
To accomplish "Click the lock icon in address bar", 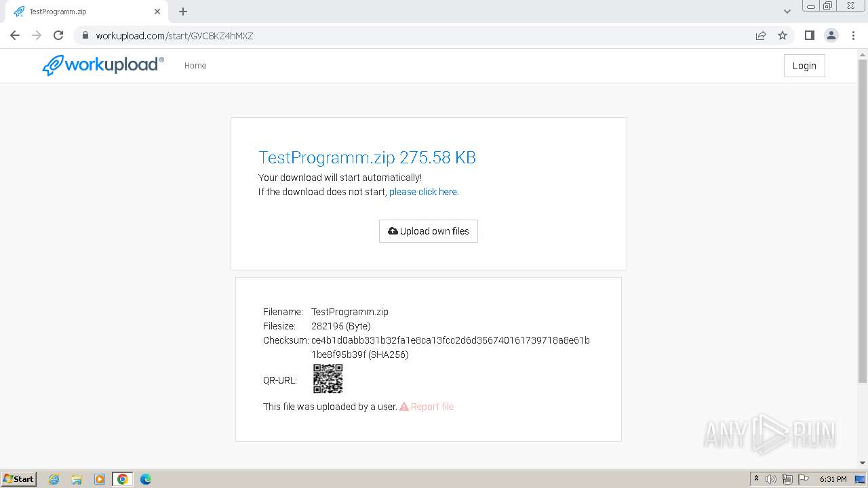I will click(85, 35).
